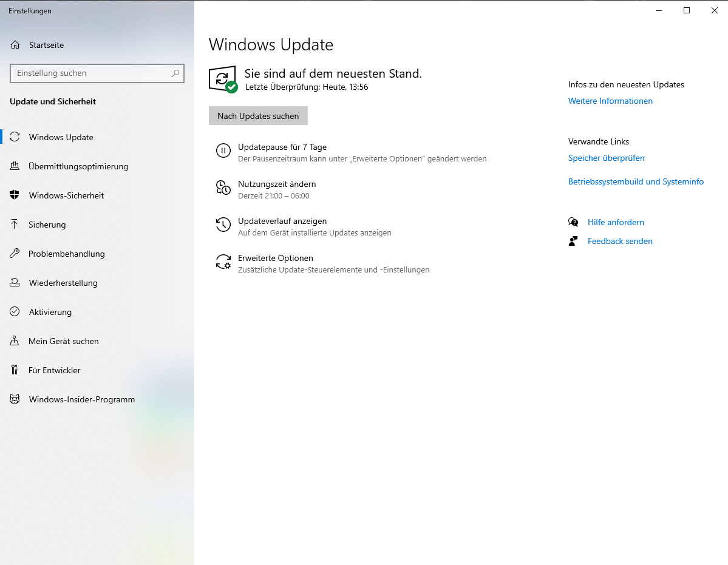728x565 pixels.
Task: Click the Feedback senden person icon
Action: coord(573,241)
